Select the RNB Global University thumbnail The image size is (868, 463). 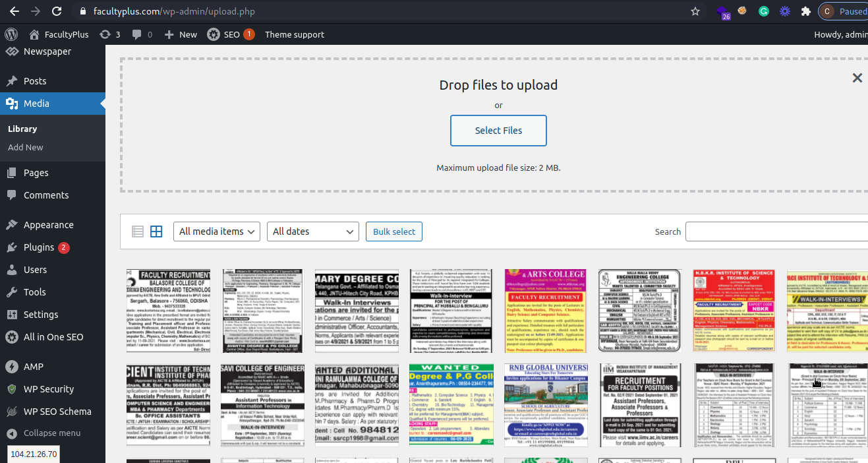(546, 405)
